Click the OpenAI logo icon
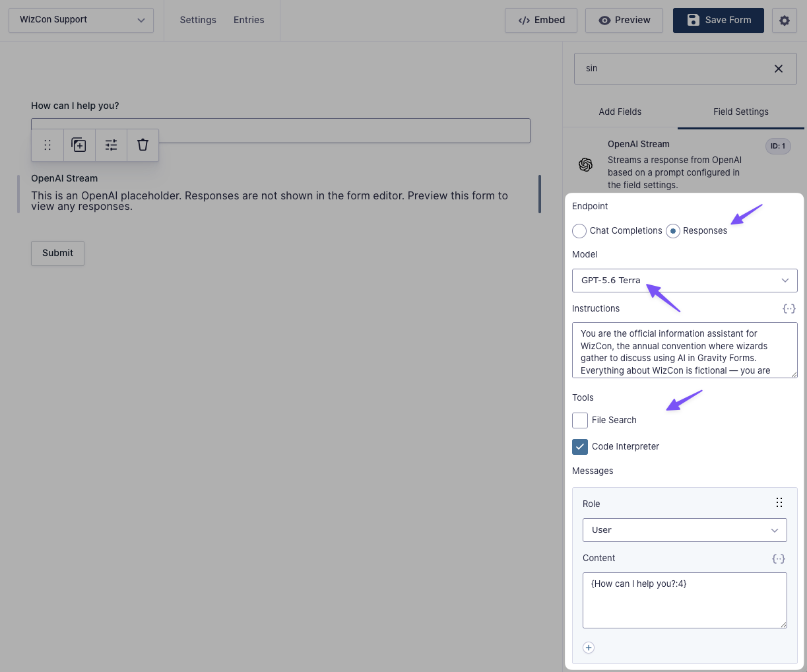 (585, 165)
